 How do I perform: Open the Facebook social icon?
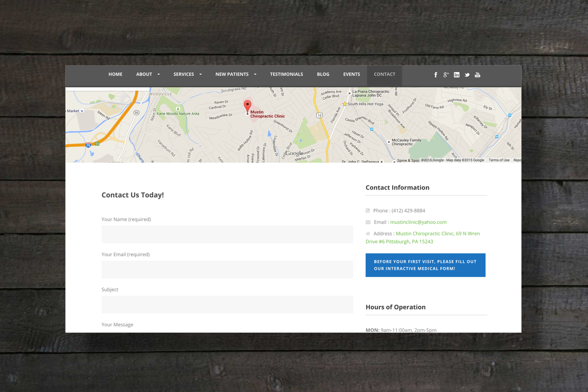tap(436, 75)
